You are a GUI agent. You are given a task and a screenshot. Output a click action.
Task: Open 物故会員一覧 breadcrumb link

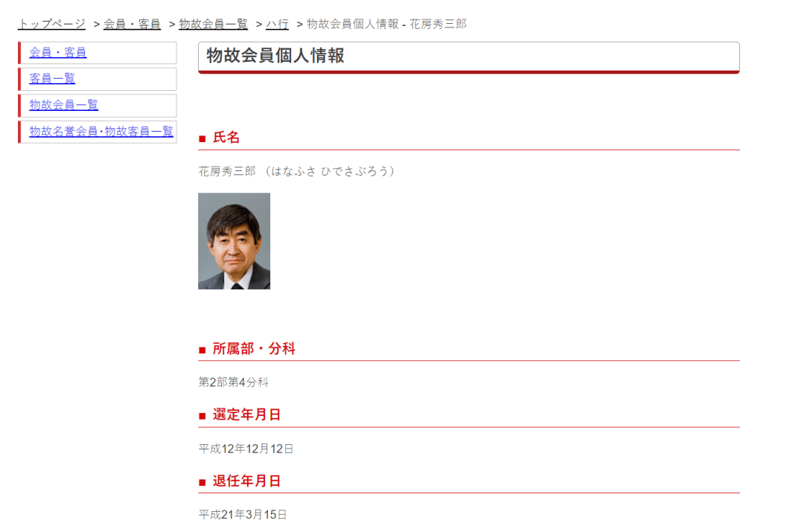[214, 24]
